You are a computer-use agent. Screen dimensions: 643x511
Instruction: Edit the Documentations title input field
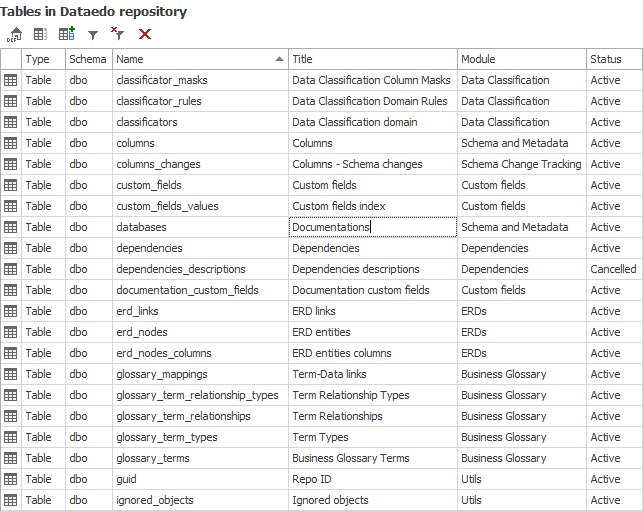(x=372, y=227)
